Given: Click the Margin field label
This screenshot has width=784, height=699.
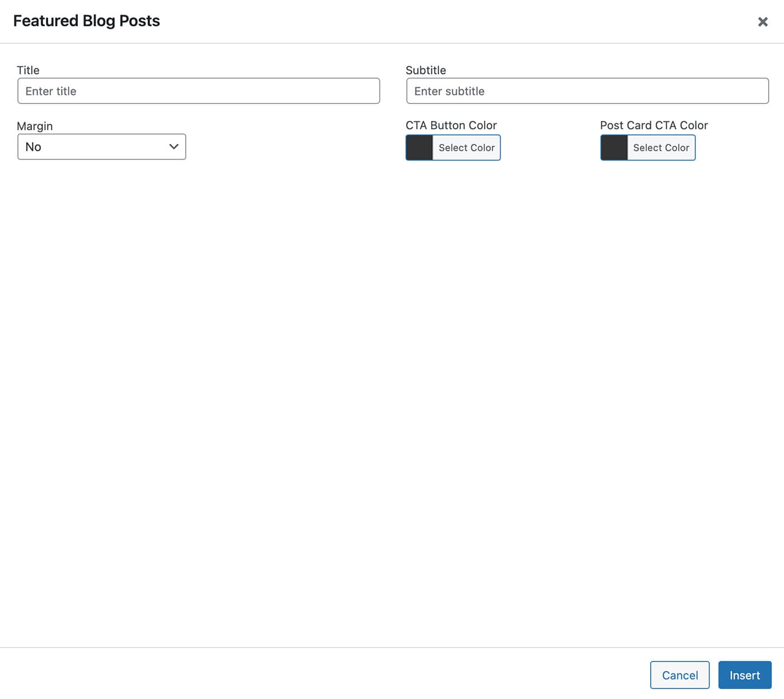Looking at the screenshot, I should pyautogui.click(x=35, y=126).
